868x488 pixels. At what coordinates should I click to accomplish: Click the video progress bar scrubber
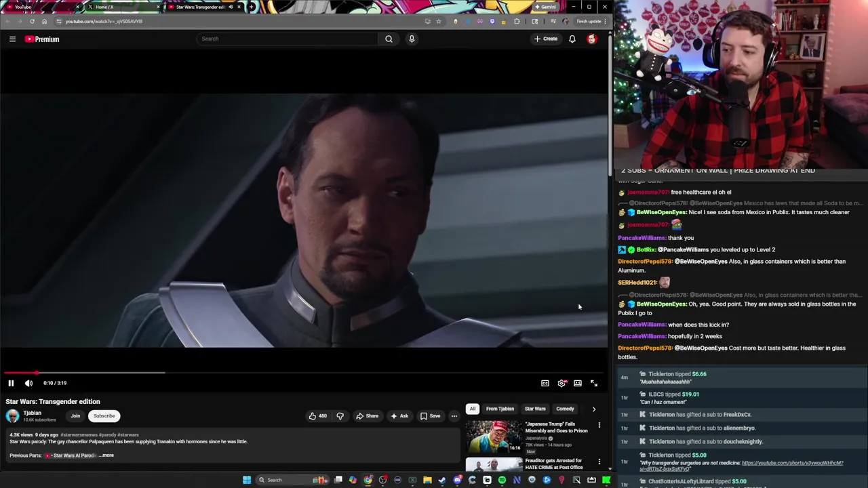coord(37,372)
